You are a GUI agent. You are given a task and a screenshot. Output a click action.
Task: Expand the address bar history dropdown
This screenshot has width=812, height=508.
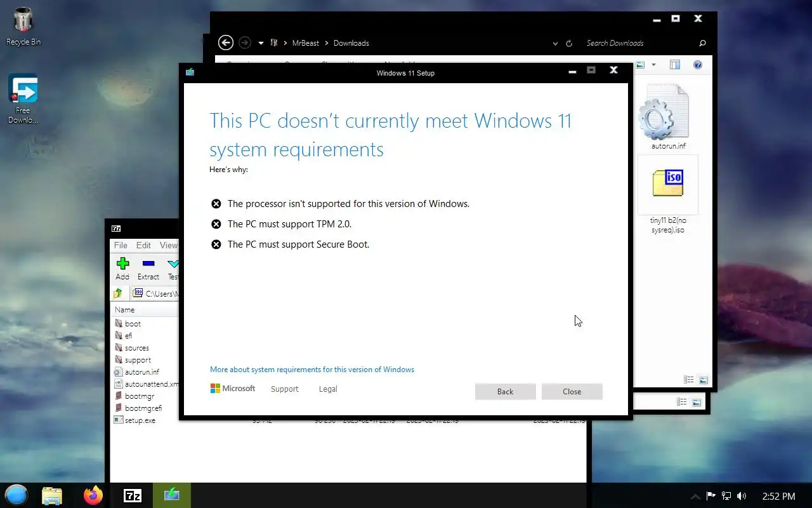click(555, 43)
